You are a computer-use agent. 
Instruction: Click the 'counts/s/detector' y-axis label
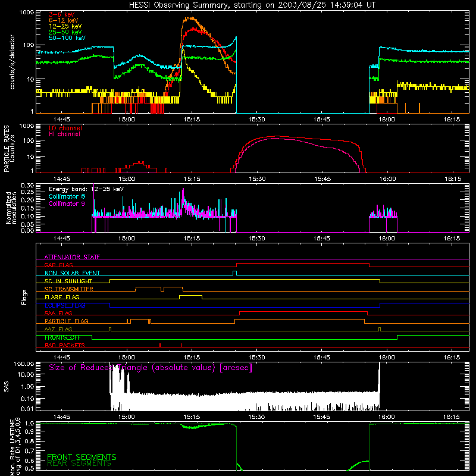(x=12, y=62)
